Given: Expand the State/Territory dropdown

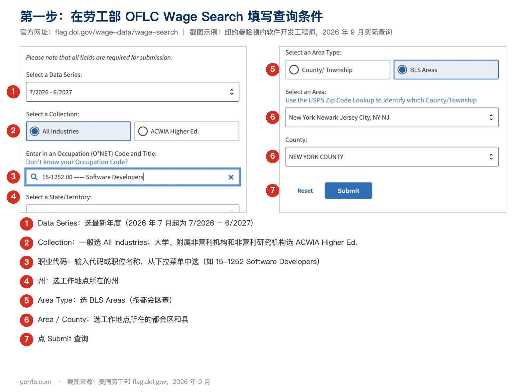Looking at the screenshot, I should coord(132,208).
